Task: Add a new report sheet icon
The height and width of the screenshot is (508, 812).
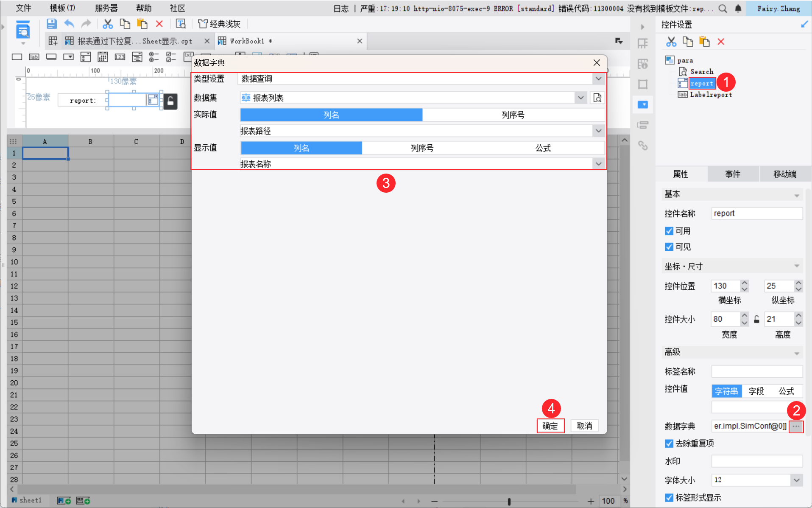Action: (64, 501)
